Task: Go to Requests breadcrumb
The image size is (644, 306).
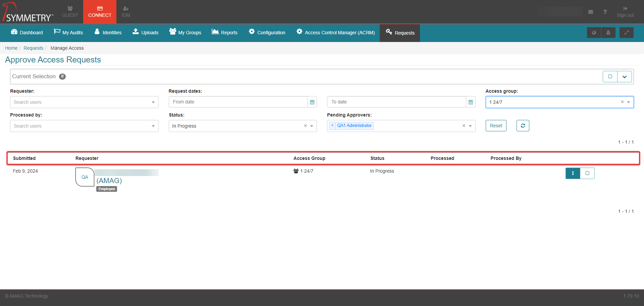Action: tap(33, 48)
